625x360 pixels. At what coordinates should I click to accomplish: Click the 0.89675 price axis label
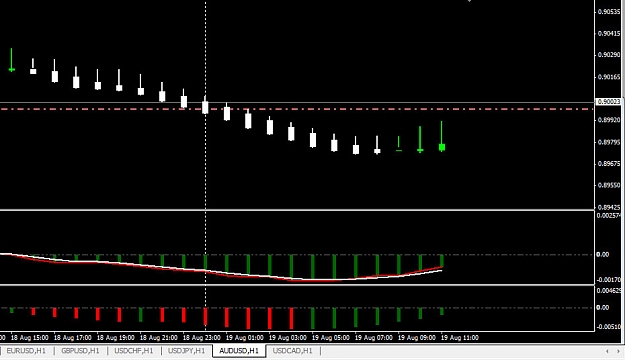coord(608,164)
